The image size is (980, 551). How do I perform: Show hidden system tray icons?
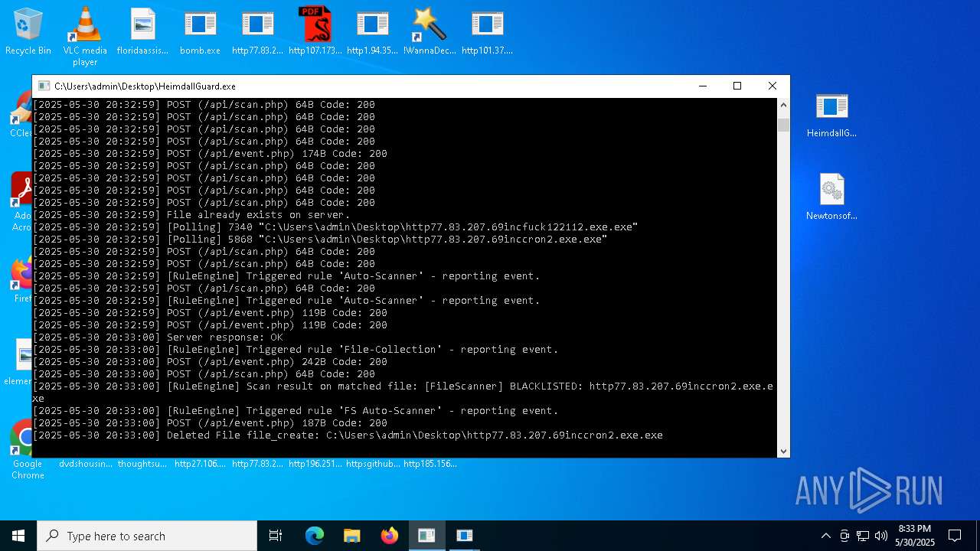(825, 536)
